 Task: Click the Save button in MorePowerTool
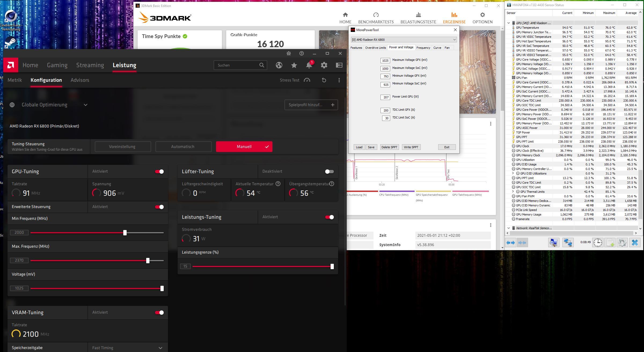tap(371, 147)
